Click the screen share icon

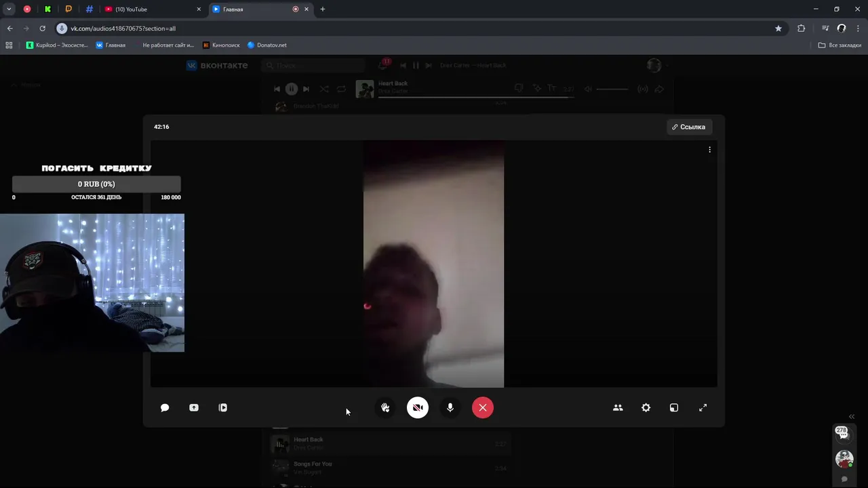[194, 407]
